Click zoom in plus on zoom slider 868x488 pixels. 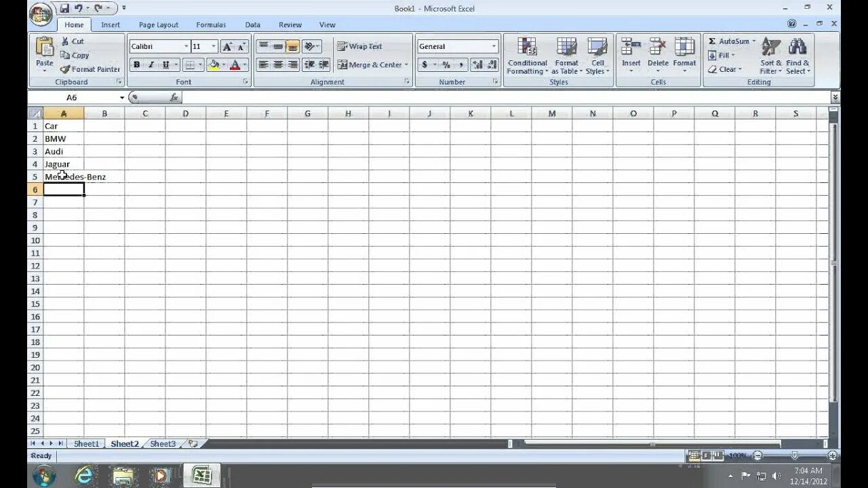832,456
